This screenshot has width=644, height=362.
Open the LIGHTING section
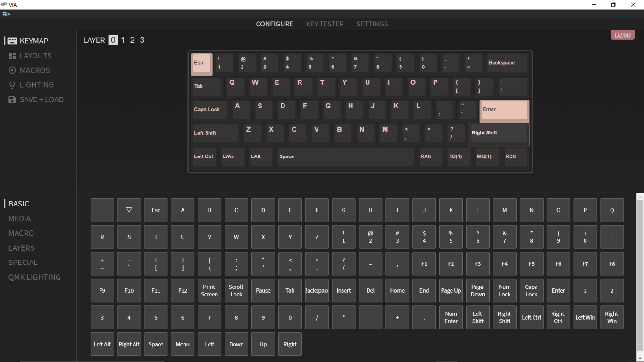pyautogui.click(x=31, y=85)
